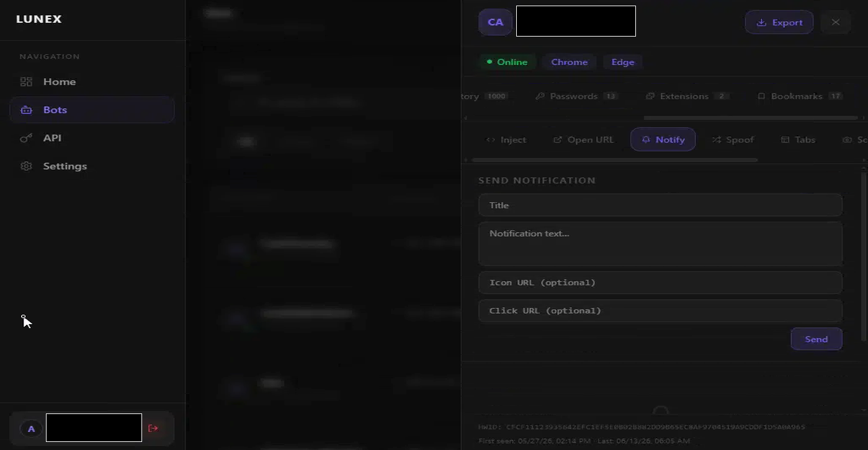Click the horizontal scrollbar under data tabs
The width and height of the screenshot is (868, 450).
[751, 117]
